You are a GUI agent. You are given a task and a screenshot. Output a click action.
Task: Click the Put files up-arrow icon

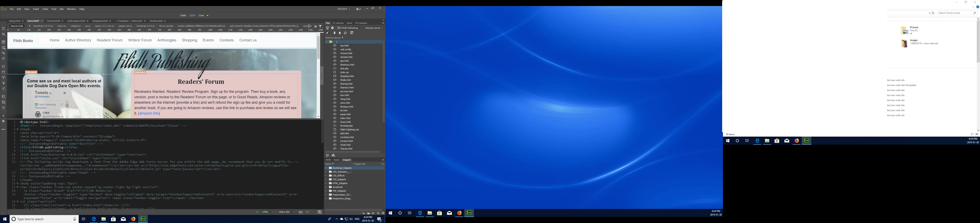point(340,33)
